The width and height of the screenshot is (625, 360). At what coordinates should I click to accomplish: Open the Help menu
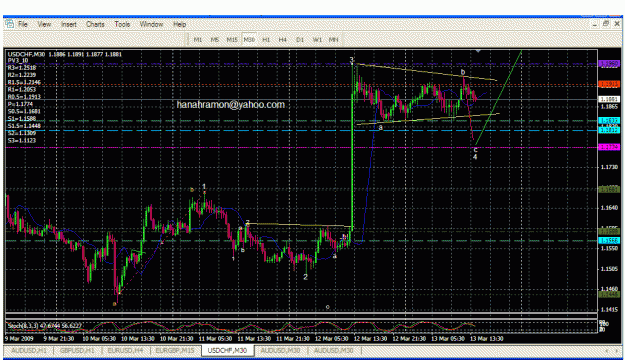click(179, 24)
